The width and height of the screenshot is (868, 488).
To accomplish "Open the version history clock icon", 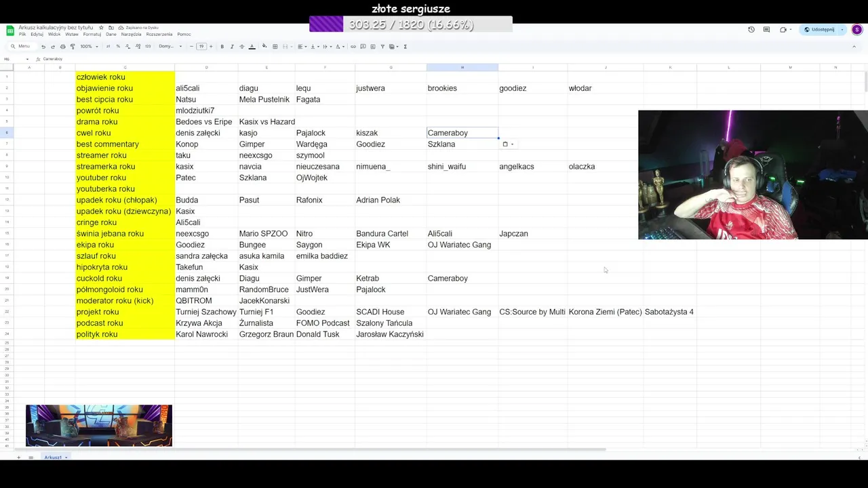I will (x=751, y=30).
